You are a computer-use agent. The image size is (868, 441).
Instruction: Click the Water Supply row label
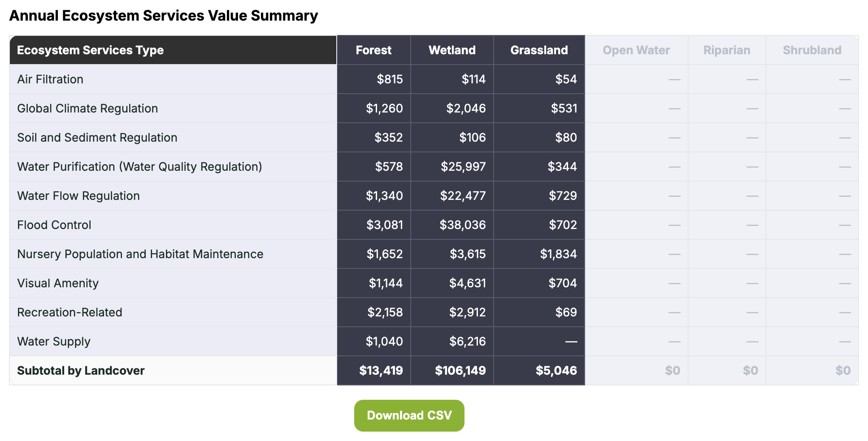[54, 342]
